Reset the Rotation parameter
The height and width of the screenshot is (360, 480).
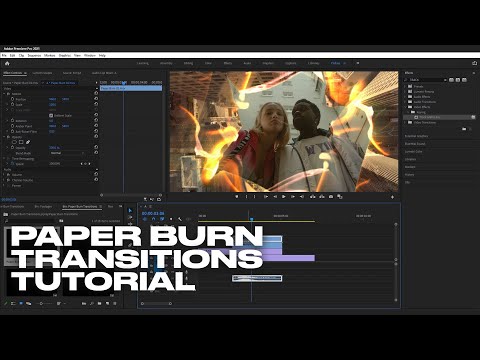[96, 120]
